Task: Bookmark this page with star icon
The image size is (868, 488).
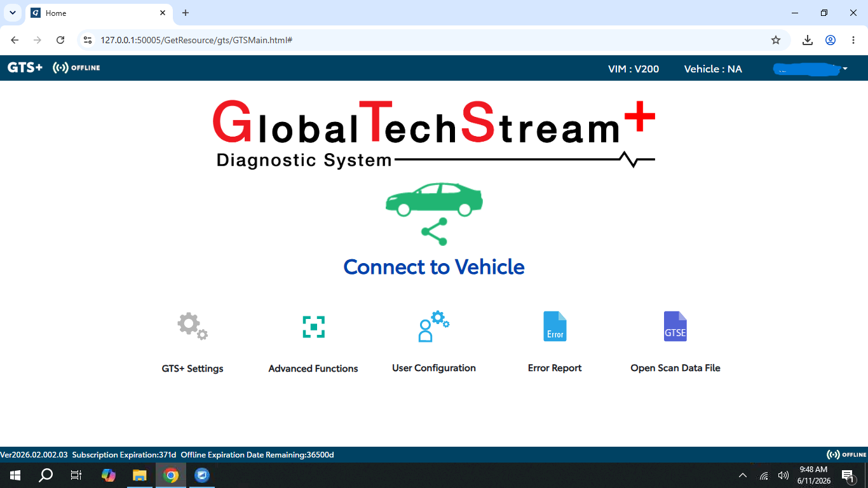Action: [776, 40]
